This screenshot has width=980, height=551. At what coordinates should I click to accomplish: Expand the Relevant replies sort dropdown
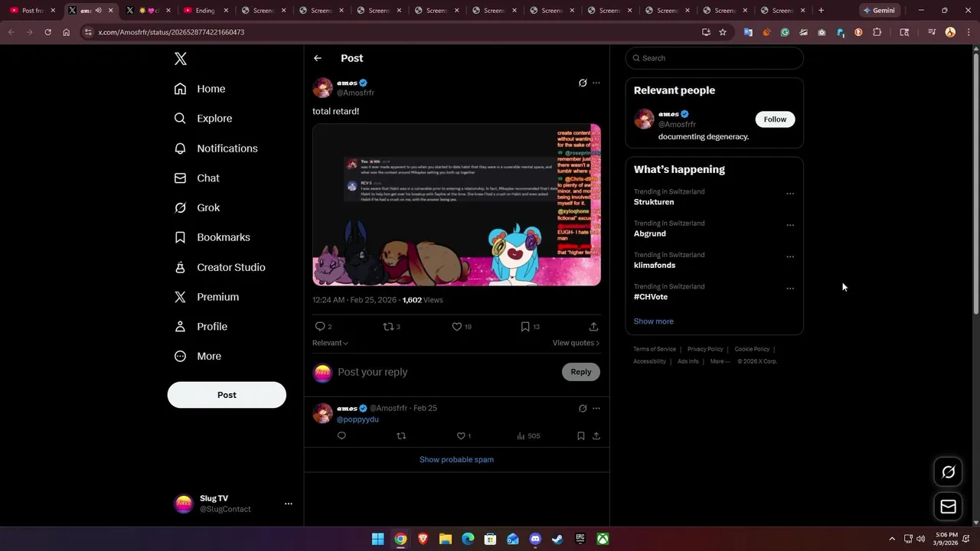coord(330,343)
